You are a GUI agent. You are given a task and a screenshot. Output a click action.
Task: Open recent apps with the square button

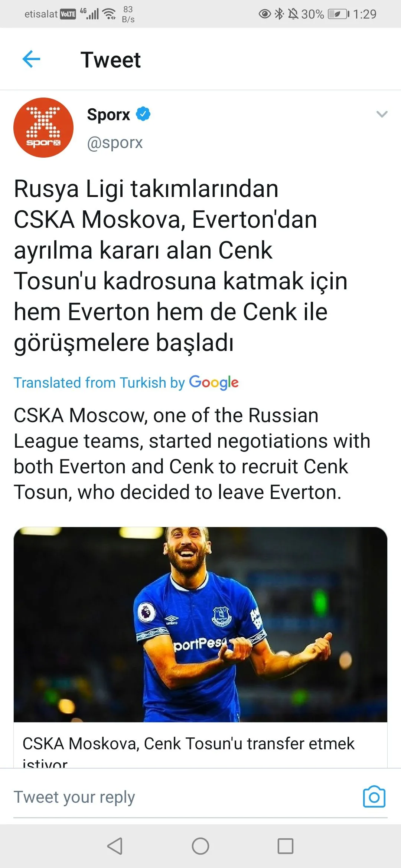click(x=286, y=846)
